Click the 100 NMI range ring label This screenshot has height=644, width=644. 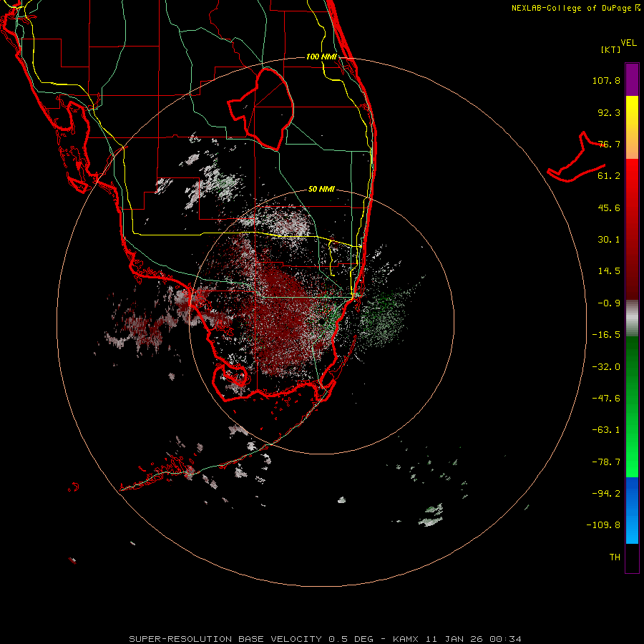click(x=321, y=57)
